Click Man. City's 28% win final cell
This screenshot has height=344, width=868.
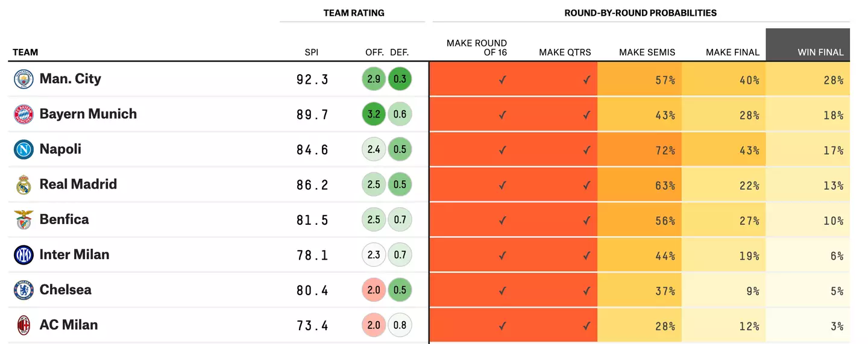coord(808,80)
